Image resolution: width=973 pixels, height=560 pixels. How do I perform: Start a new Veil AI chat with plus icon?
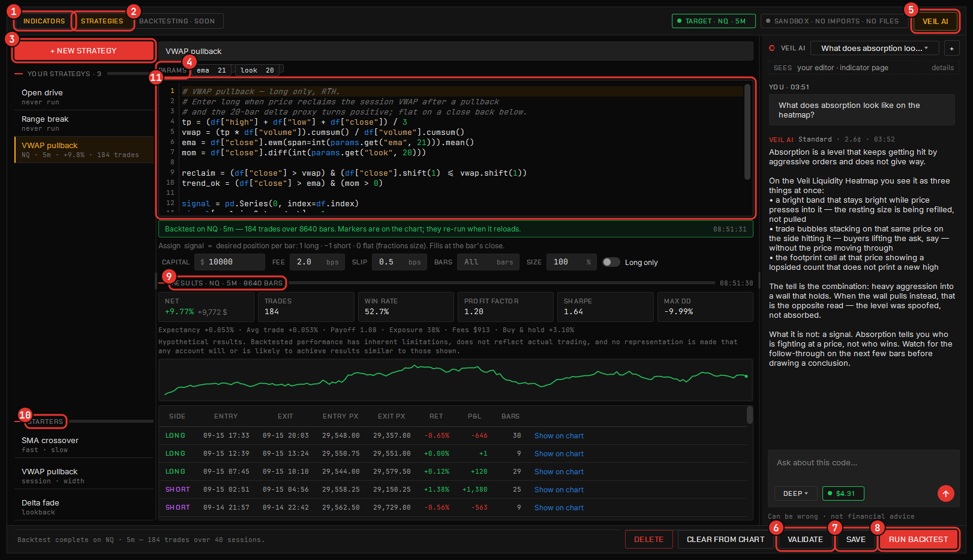pos(951,49)
